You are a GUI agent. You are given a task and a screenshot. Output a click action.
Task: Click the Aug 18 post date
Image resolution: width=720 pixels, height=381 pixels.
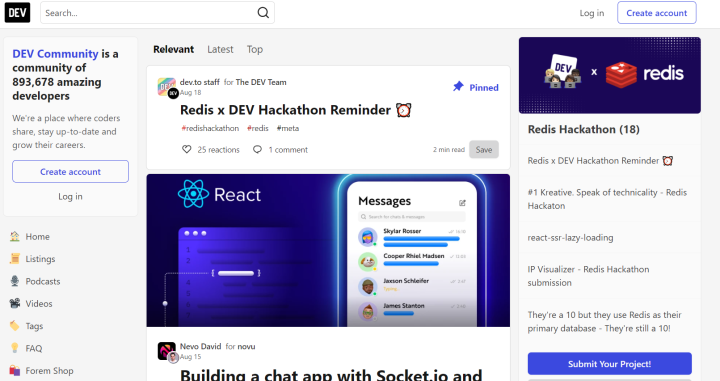(x=191, y=92)
